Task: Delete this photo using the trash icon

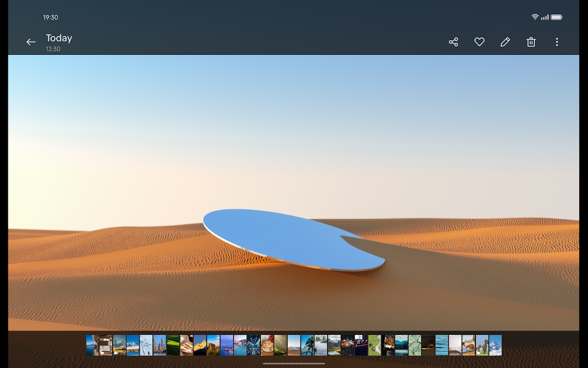Action: pos(531,42)
